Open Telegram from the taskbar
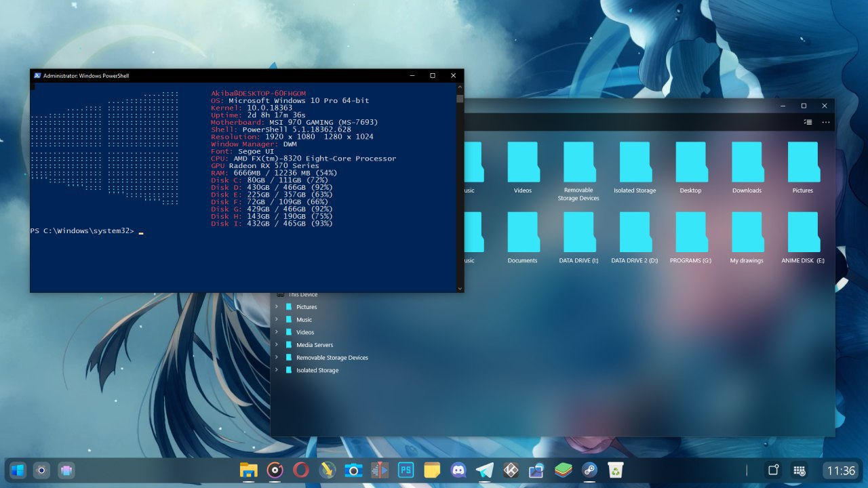868x488 pixels. (x=485, y=470)
